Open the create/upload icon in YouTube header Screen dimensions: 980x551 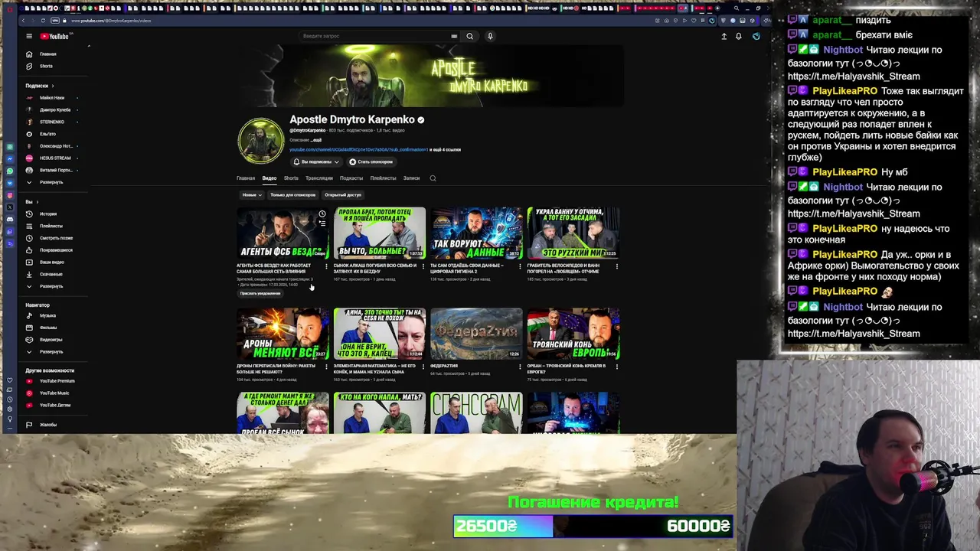724,36
